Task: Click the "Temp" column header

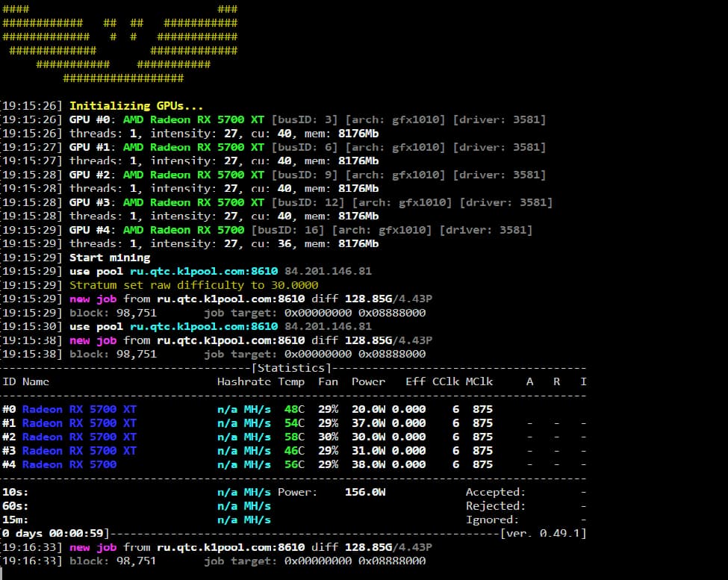Action: (x=291, y=382)
